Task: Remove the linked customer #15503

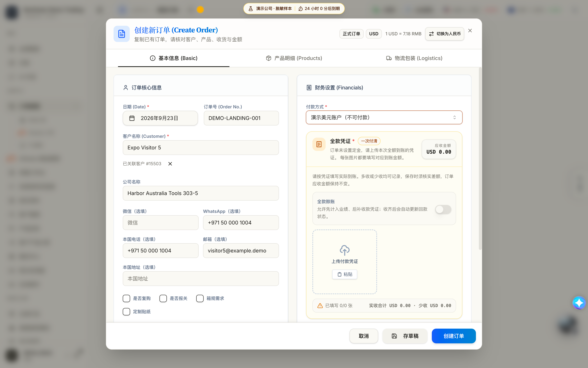Action: 170,164
